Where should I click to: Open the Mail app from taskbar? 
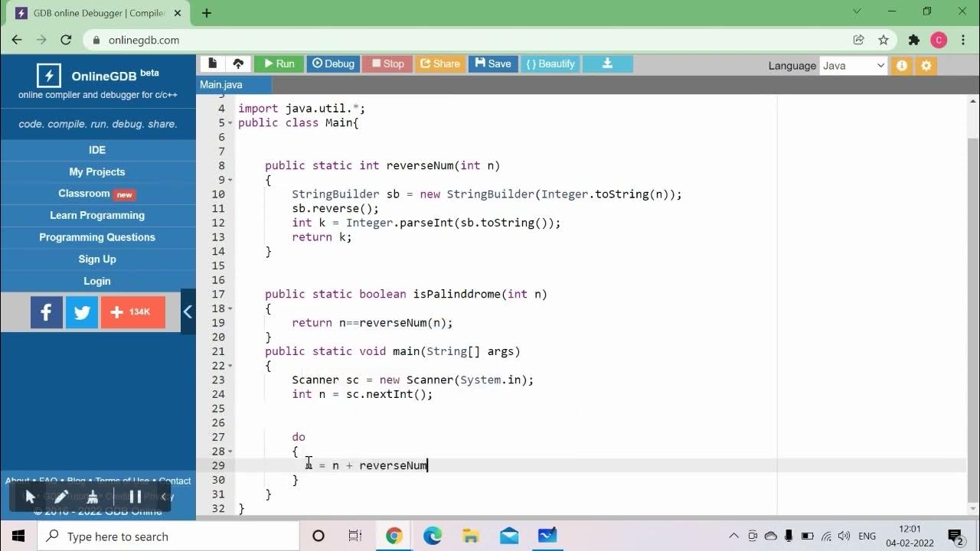click(x=509, y=536)
